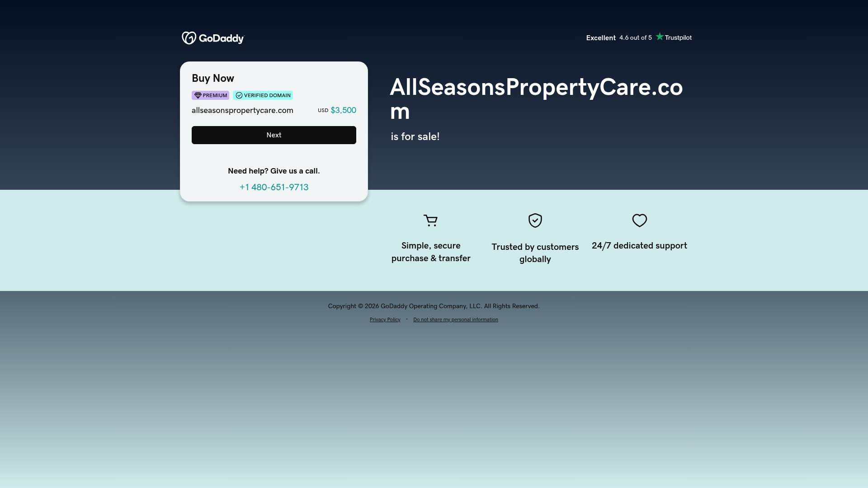Click the is for sale heading
Image resolution: width=868 pixels, height=488 pixels.
pos(415,136)
